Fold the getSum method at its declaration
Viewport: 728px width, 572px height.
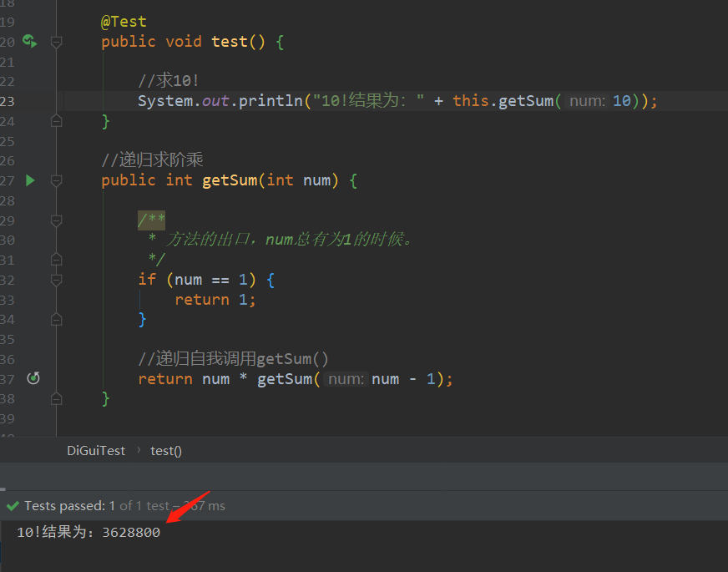point(56,180)
